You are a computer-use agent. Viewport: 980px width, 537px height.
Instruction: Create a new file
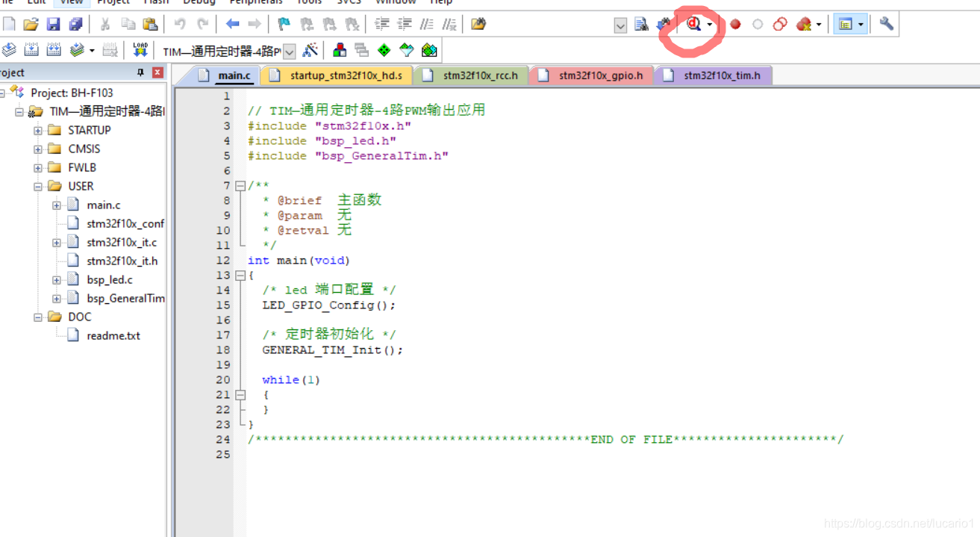coord(9,25)
